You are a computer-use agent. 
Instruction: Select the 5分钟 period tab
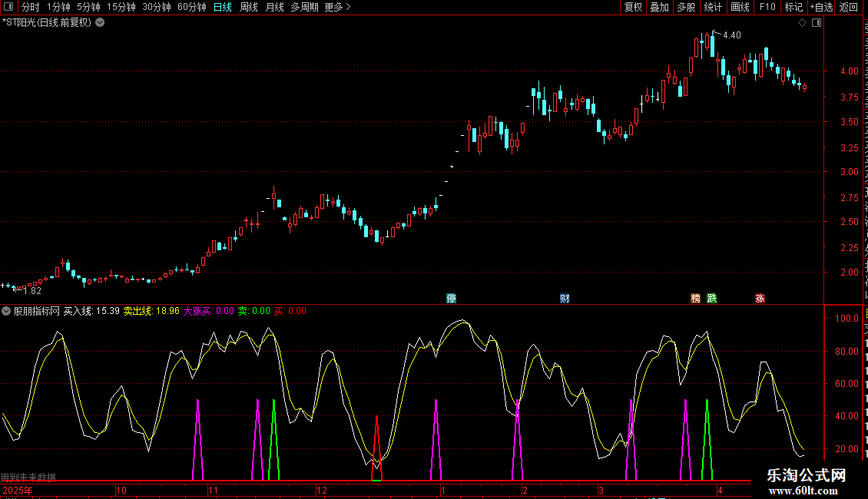[88, 7]
